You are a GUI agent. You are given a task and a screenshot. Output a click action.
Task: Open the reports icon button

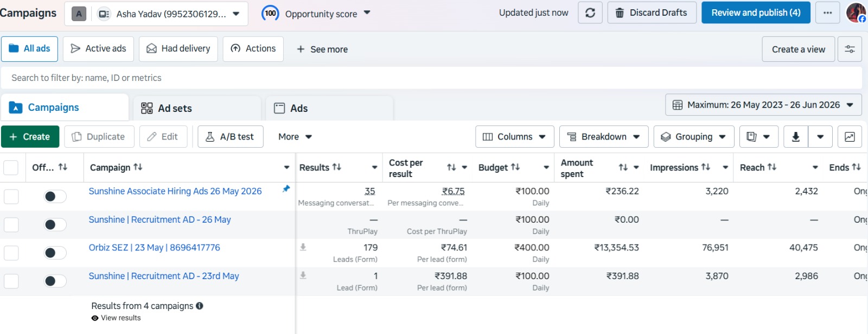tap(758, 137)
